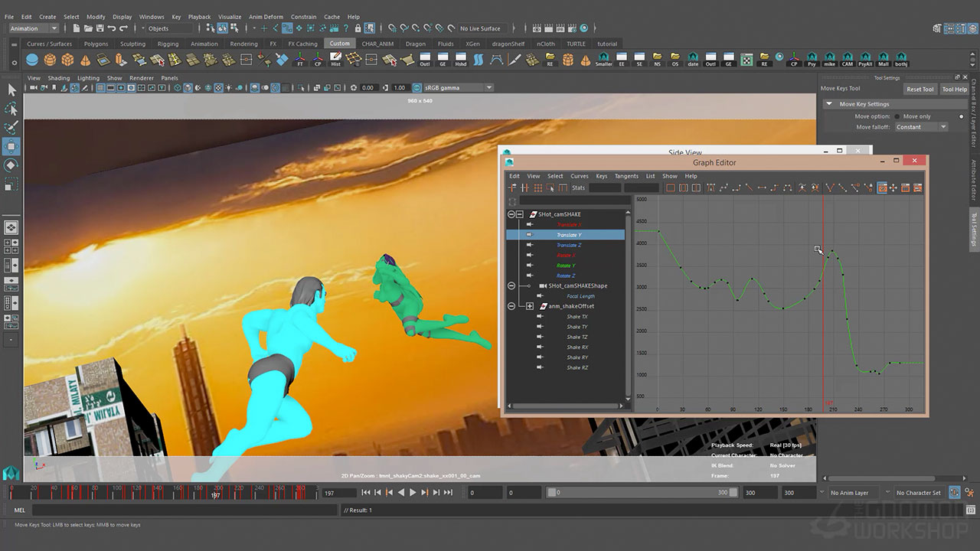Select the Move only radio option
The image size is (980, 551).
pyautogui.click(x=897, y=116)
